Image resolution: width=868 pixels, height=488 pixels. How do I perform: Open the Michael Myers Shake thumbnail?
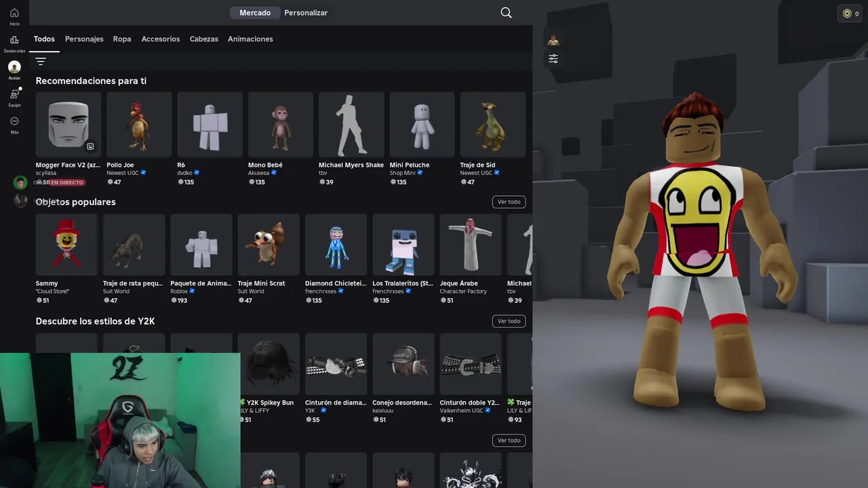pos(351,125)
